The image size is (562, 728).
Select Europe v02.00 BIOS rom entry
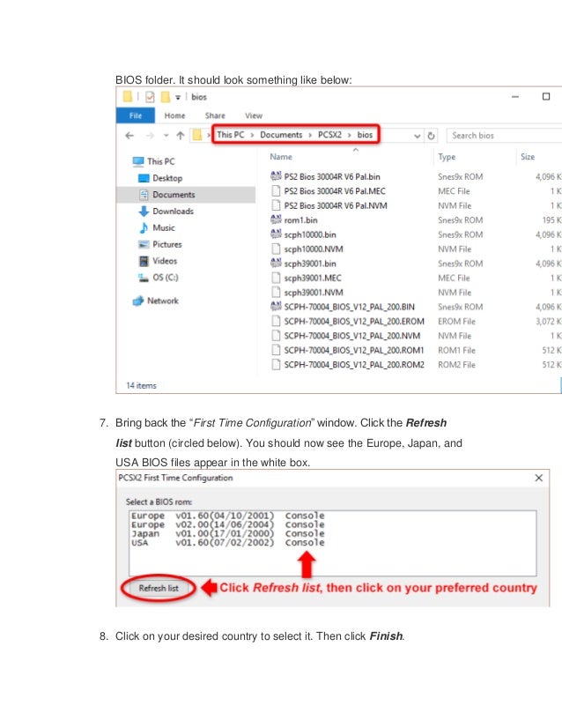pos(228,524)
